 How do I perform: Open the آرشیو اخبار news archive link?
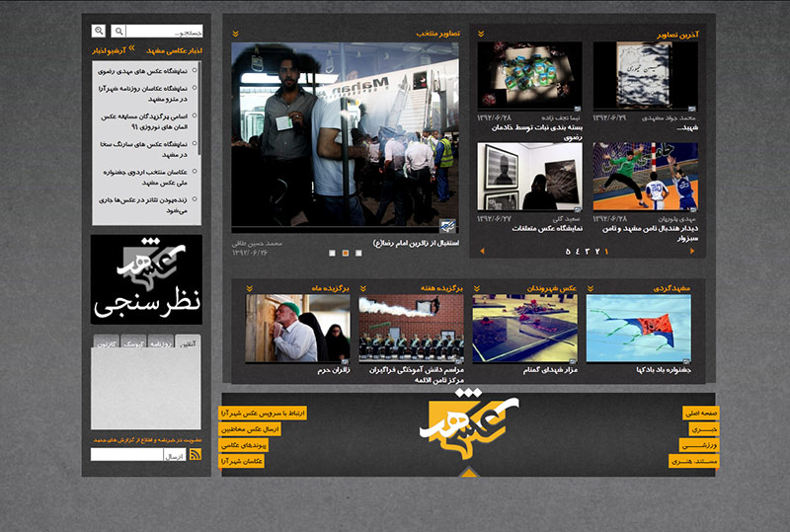coord(109,51)
